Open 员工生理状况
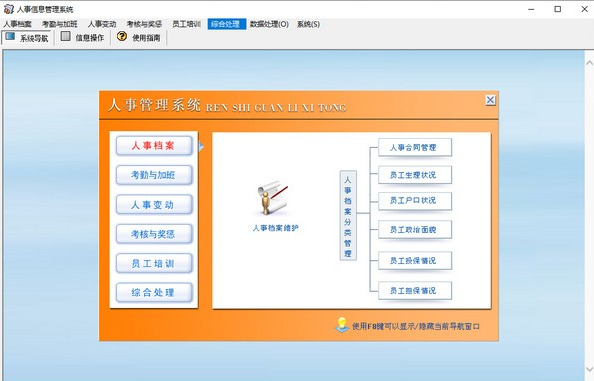The image size is (594, 381). click(x=415, y=175)
